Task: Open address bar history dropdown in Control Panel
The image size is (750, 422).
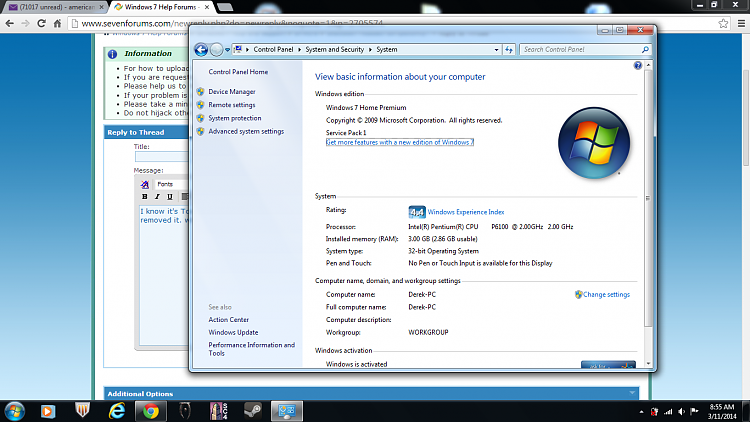Action: tap(496, 50)
